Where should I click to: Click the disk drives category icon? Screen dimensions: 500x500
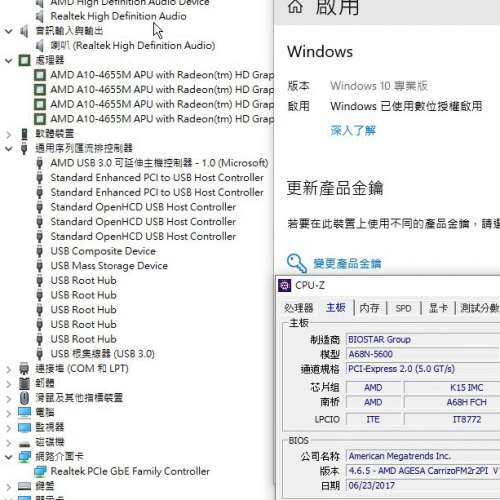click(24, 443)
